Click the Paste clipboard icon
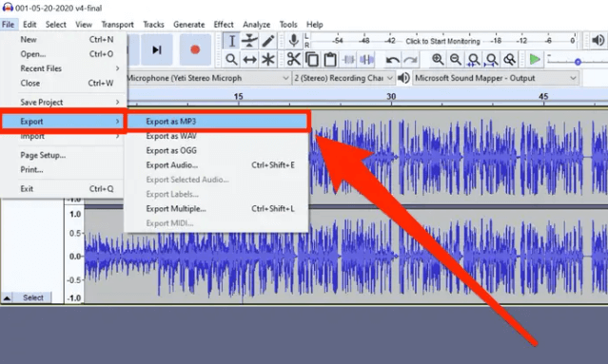 coord(330,60)
